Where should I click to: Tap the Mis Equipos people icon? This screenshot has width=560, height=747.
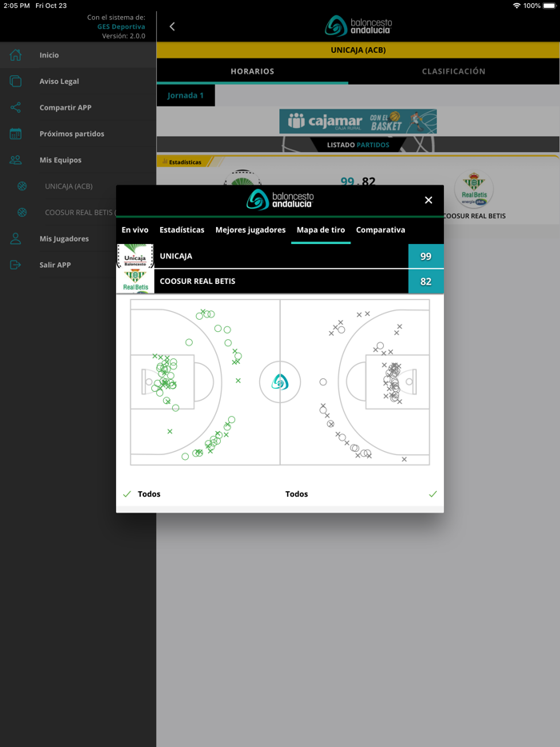click(15, 160)
